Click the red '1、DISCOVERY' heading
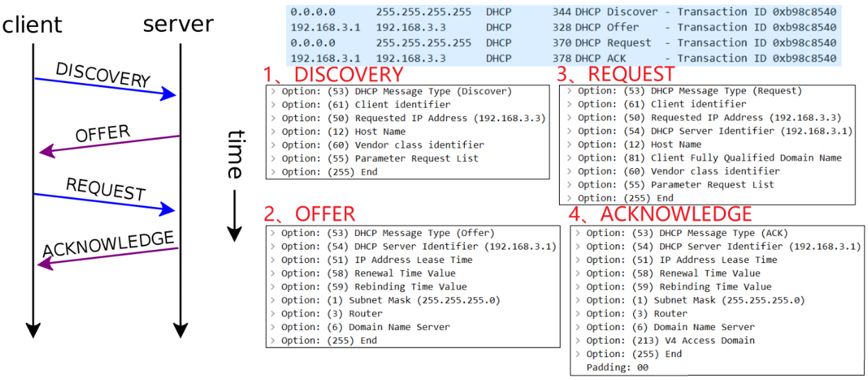Image resolution: width=868 pixels, height=380 pixels. point(333,74)
